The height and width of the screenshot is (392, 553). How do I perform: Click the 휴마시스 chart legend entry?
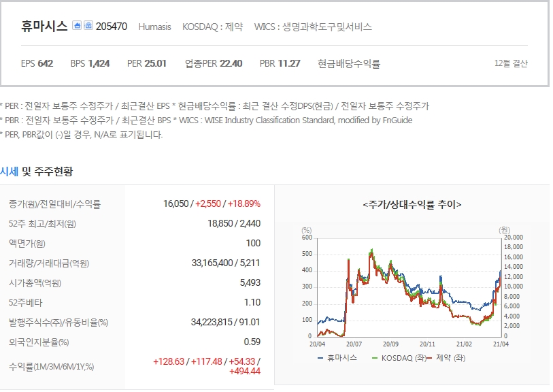[x=337, y=358]
